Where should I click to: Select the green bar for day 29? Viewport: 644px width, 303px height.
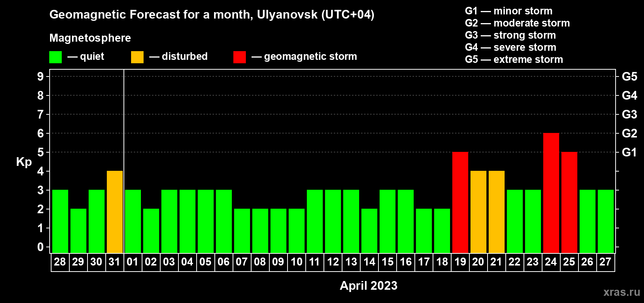pos(78,231)
